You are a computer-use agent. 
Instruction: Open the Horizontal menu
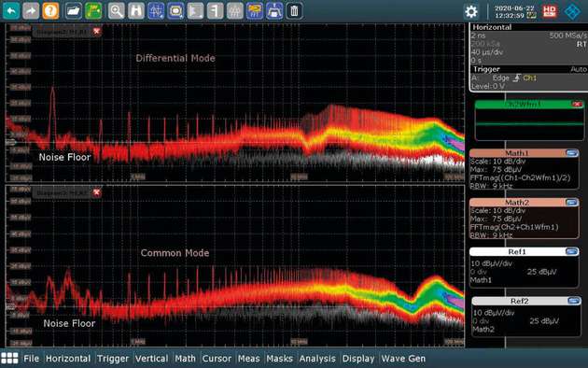tap(68, 359)
